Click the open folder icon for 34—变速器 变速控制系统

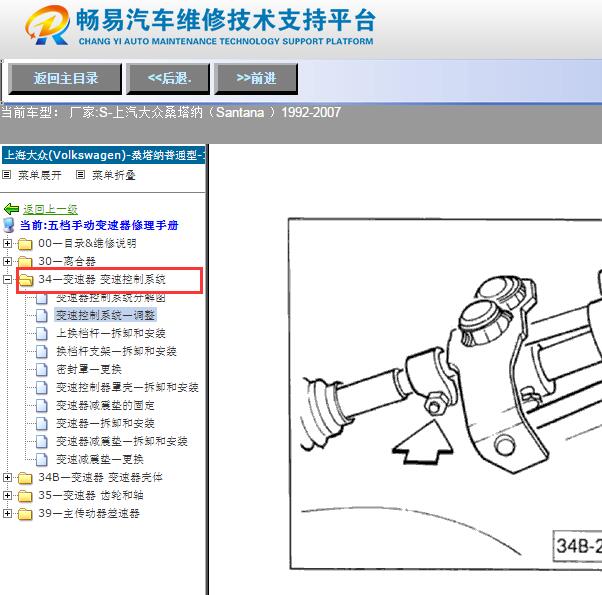[x=26, y=280]
